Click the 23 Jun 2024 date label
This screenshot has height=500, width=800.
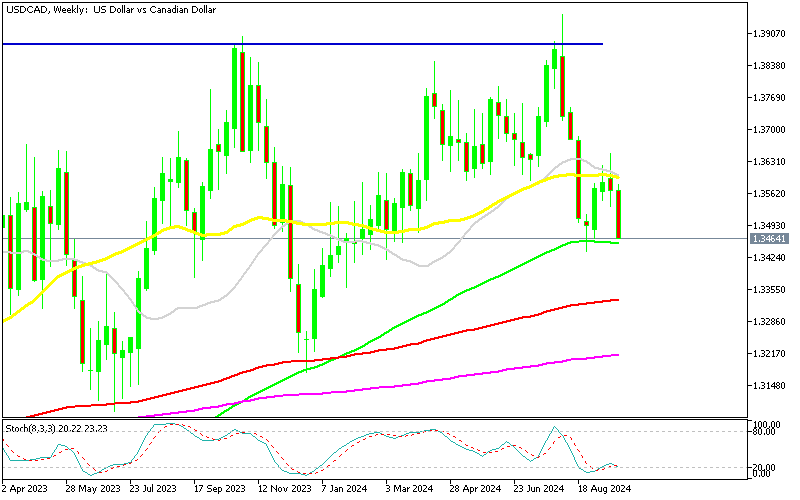pos(539,489)
